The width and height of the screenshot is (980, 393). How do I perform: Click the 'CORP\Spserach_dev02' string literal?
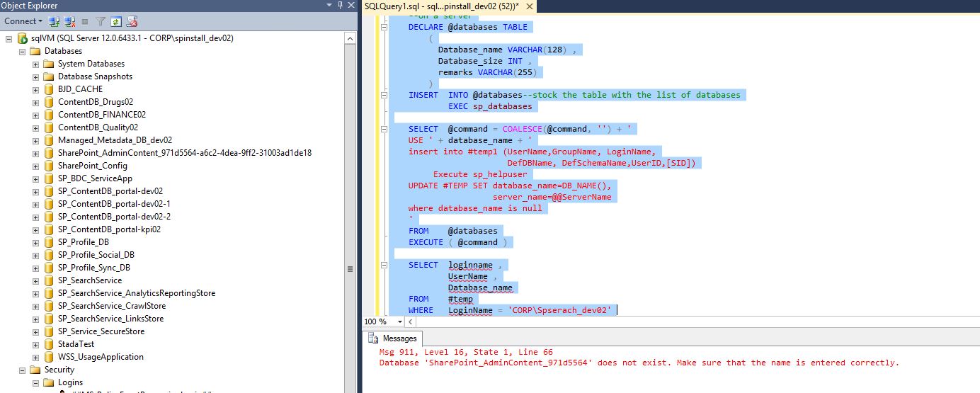[559, 310]
